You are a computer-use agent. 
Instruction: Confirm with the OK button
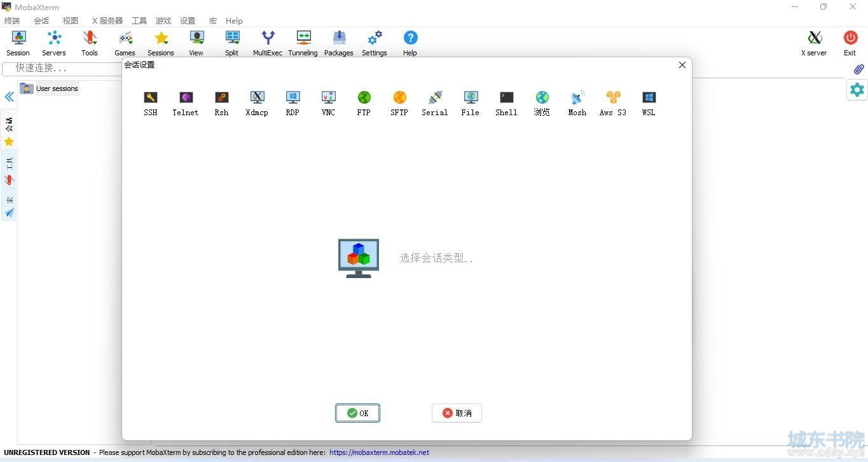pyautogui.click(x=357, y=413)
